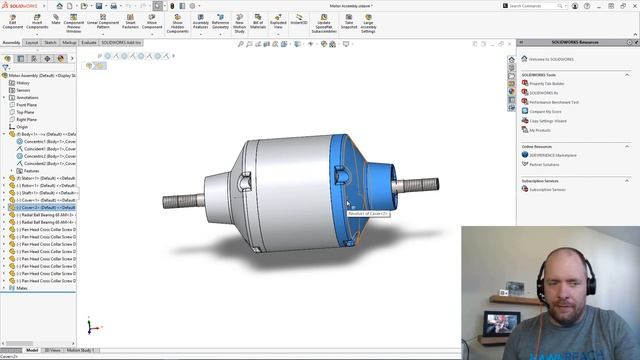640x360 pixels.
Task: Open the Component Preview Window
Action: coord(73,23)
